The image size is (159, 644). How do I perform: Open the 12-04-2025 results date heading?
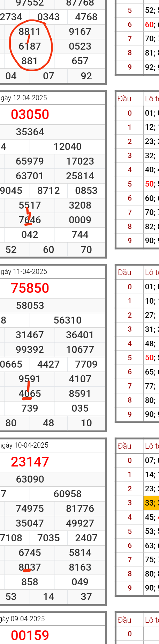tap(24, 98)
